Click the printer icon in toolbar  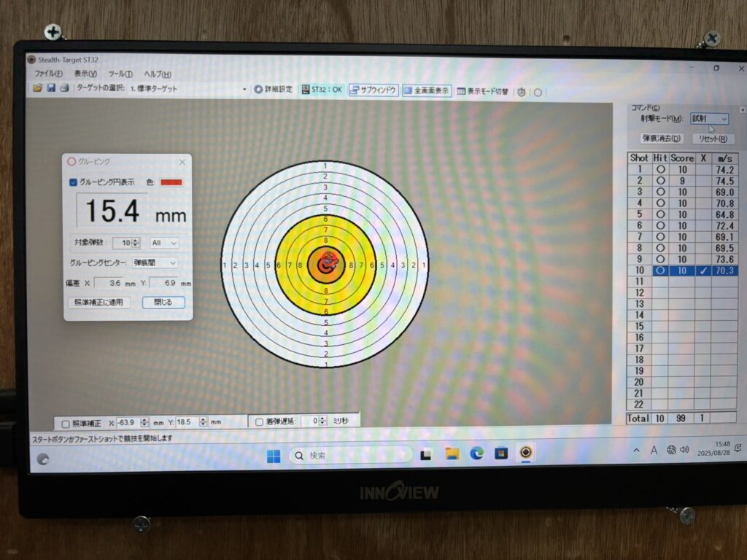(64, 88)
